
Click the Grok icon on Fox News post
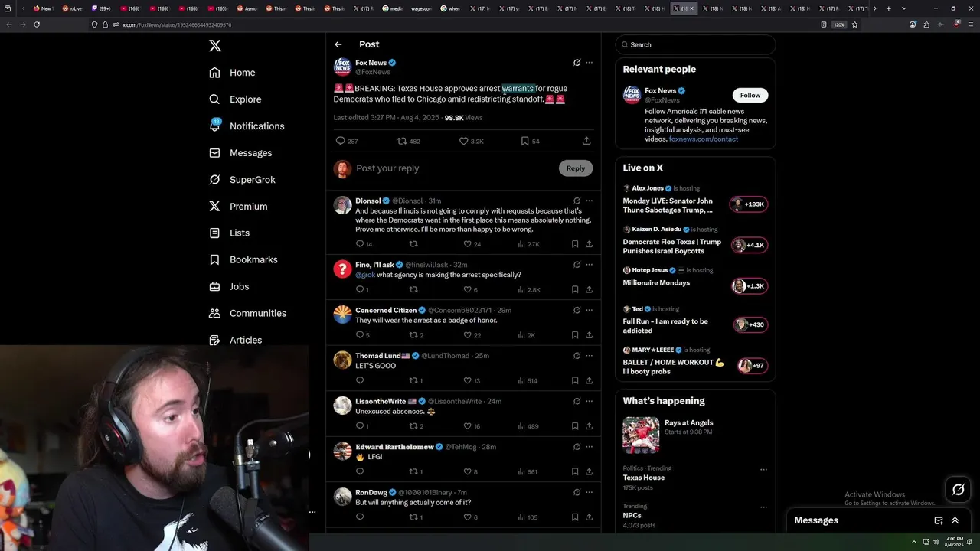(577, 63)
